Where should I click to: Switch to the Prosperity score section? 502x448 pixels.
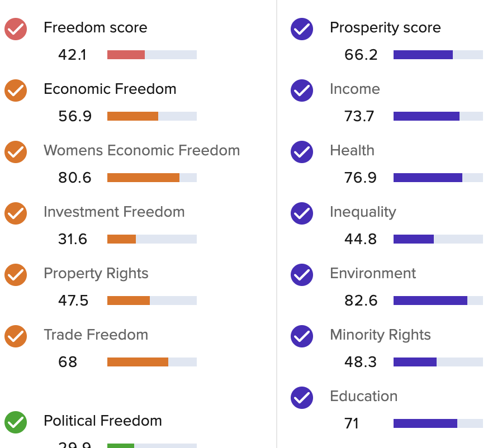click(385, 27)
